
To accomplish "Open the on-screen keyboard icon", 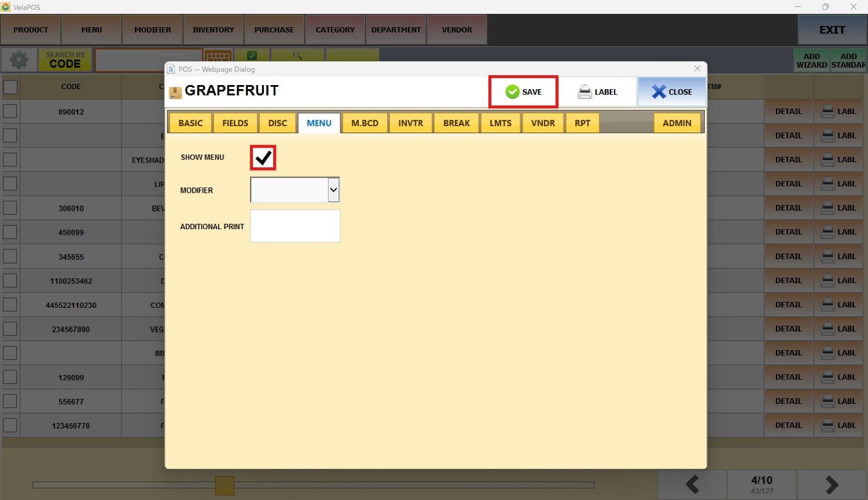I will [x=219, y=56].
